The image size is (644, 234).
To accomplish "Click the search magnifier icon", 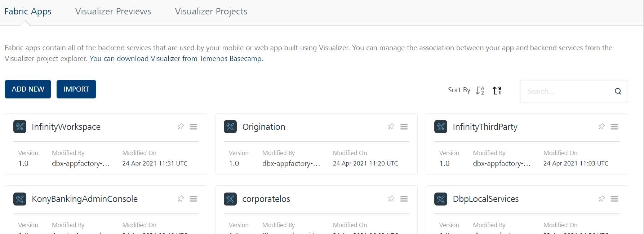I will tap(618, 91).
